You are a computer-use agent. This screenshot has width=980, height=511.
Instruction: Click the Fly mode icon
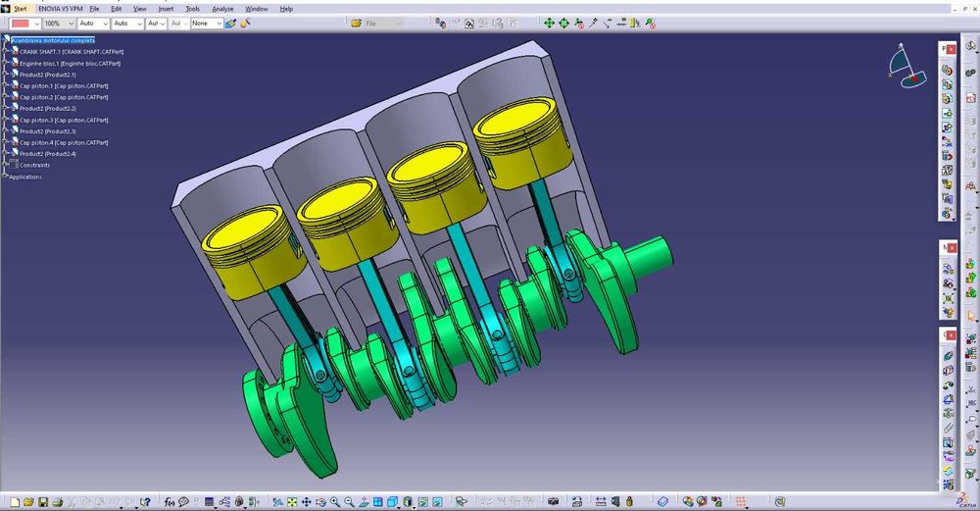click(277, 501)
